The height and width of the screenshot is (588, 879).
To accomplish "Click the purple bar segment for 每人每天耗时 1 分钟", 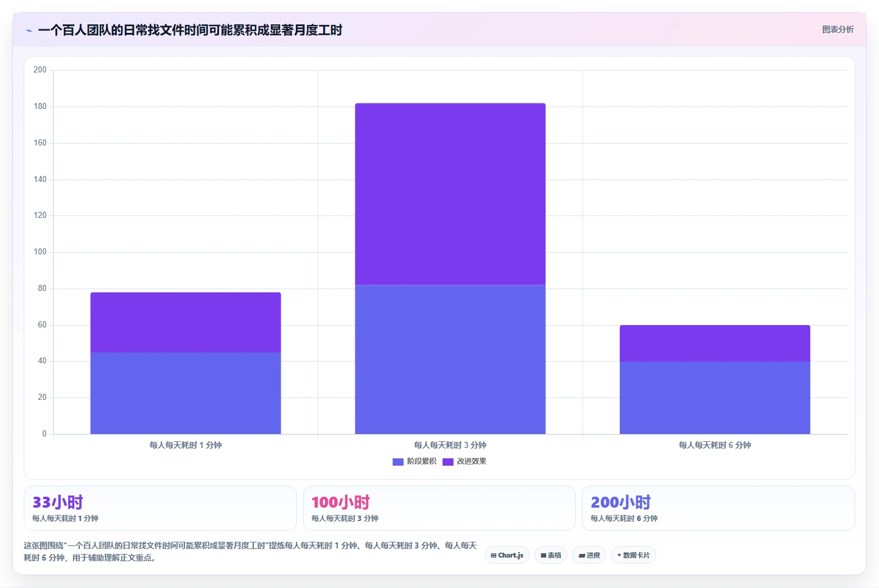I will coord(186,323).
